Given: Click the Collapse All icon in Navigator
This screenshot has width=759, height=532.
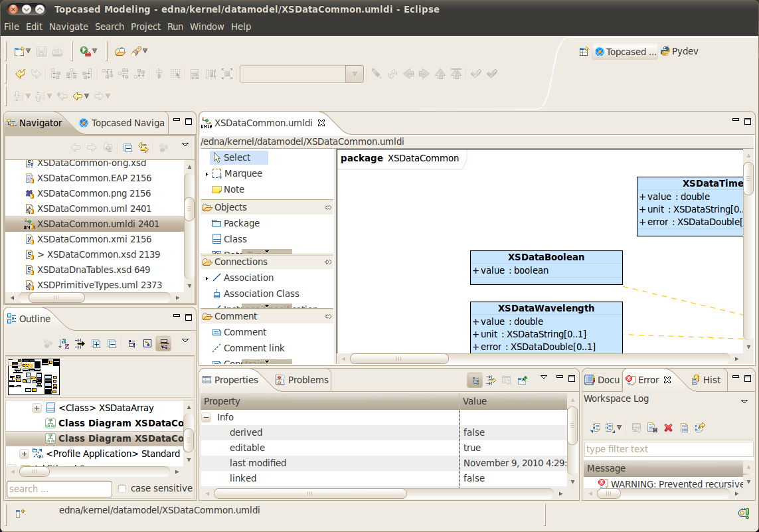Looking at the screenshot, I should [127, 147].
